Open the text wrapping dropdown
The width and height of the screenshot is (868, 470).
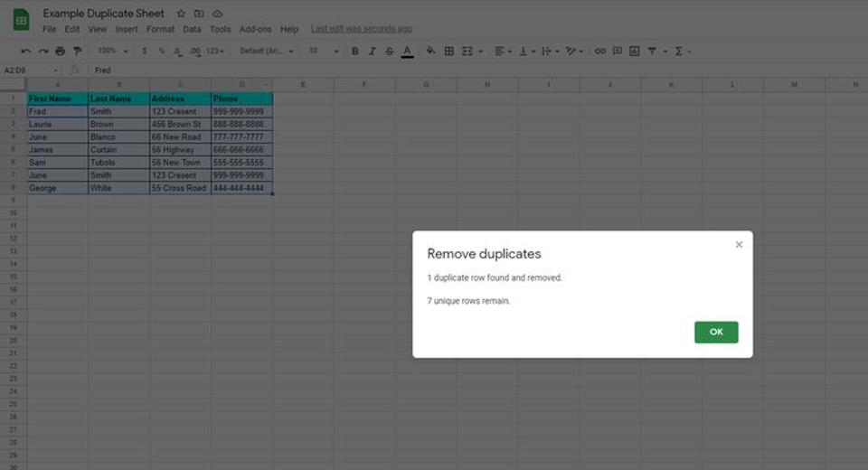pos(550,51)
